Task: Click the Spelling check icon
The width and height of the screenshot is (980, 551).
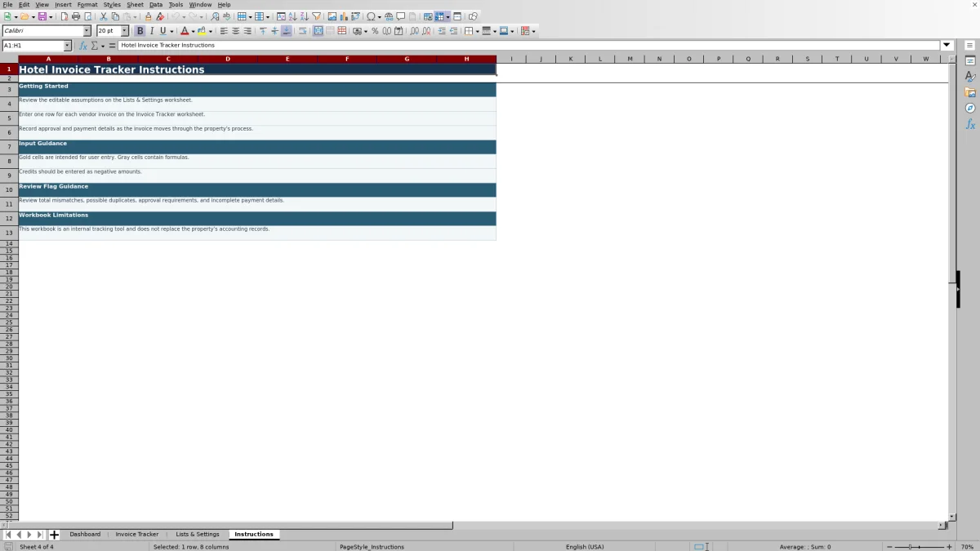Action: pyautogui.click(x=226, y=16)
